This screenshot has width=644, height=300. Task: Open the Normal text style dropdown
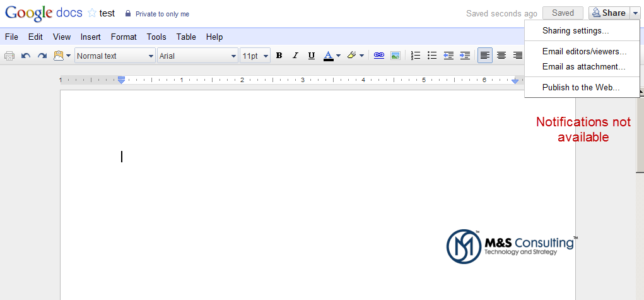tap(115, 56)
